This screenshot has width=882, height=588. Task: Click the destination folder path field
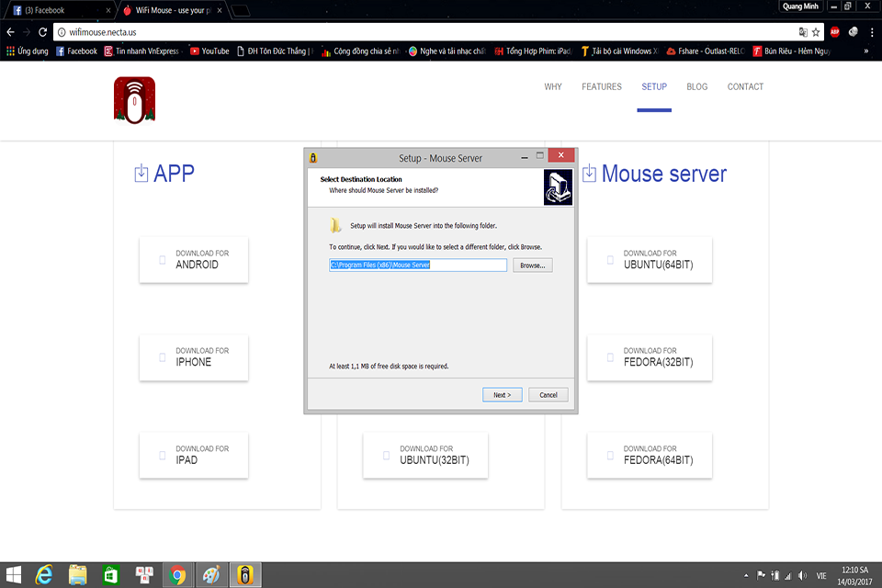tap(418, 265)
